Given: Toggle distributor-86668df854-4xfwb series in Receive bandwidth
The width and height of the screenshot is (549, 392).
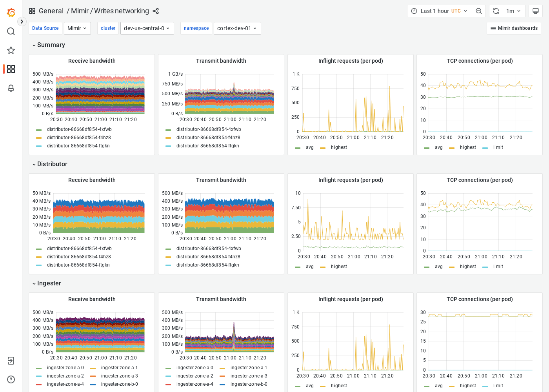Looking at the screenshot, I should pos(80,129).
